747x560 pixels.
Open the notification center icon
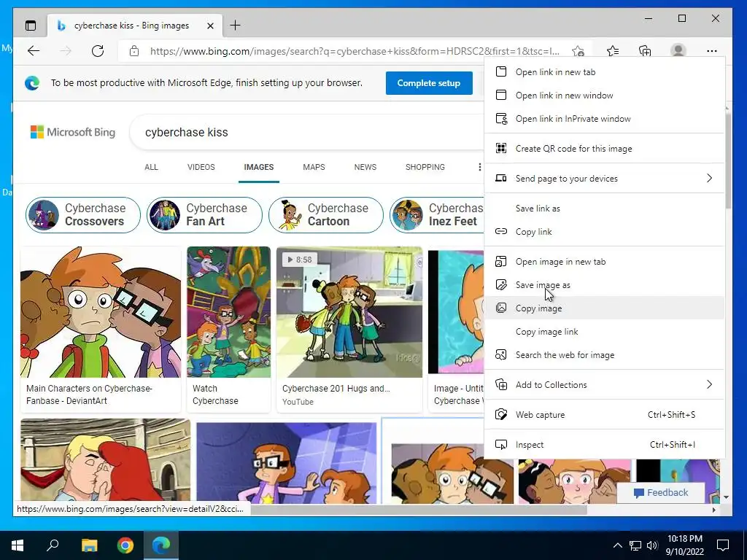(723, 545)
